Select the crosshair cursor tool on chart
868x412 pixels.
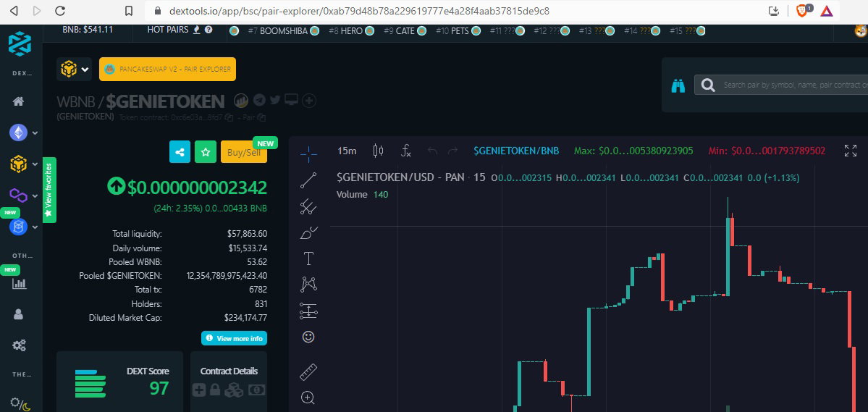tap(308, 154)
